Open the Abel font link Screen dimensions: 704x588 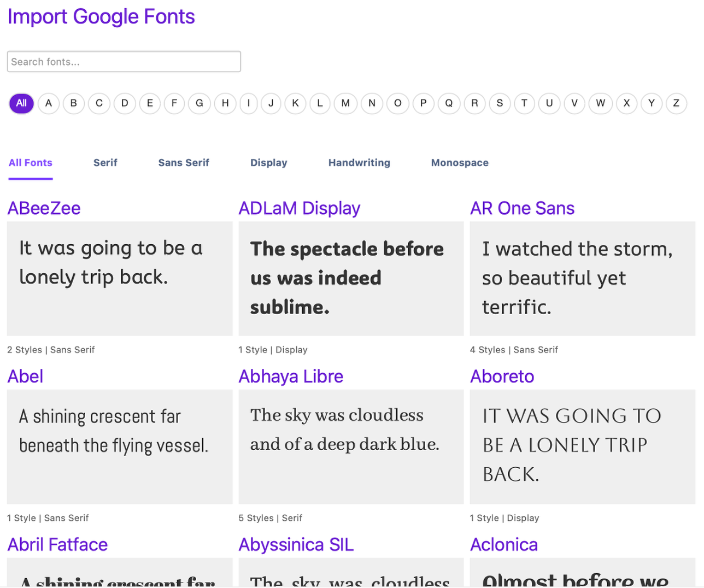[25, 377]
